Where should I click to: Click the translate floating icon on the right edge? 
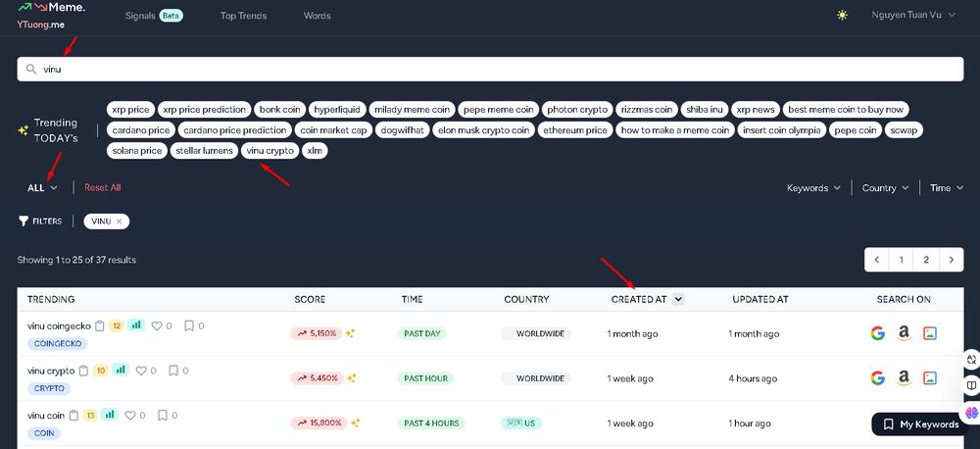971,360
